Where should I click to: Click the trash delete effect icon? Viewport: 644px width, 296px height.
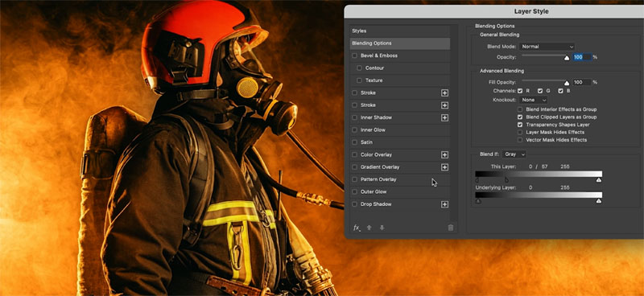(451, 228)
